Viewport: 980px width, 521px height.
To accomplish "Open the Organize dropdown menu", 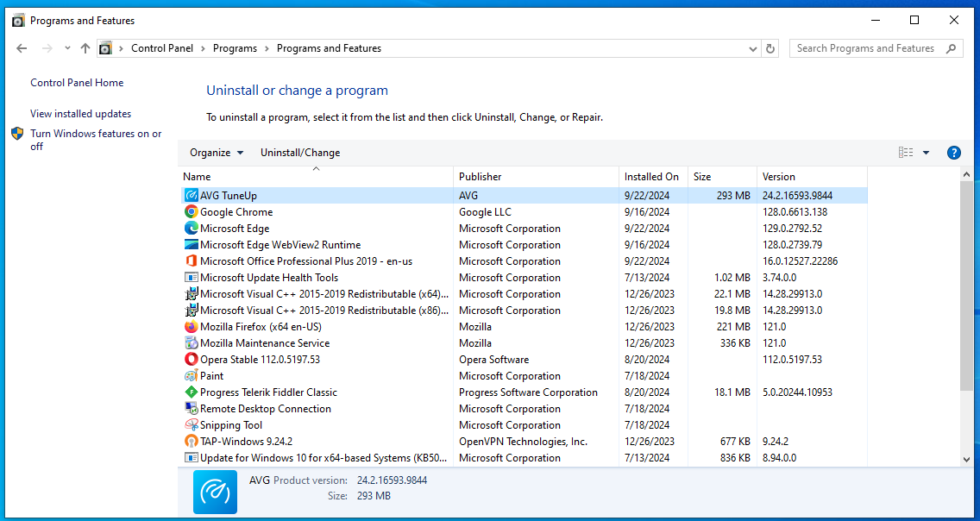I will pyautogui.click(x=217, y=153).
